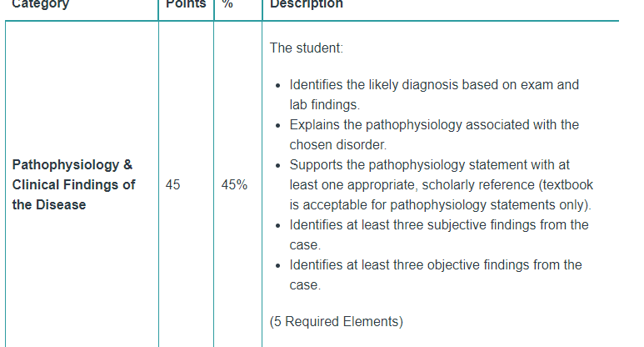The width and height of the screenshot is (644, 347).
Task: Click 'the Disease' category line
Action: tap(49, 204)
